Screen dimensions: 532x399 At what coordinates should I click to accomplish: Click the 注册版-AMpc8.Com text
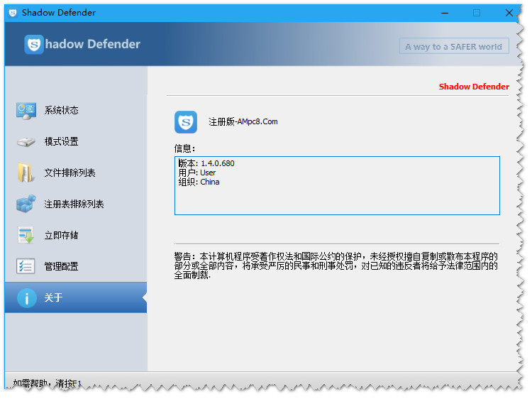(243, 121)
